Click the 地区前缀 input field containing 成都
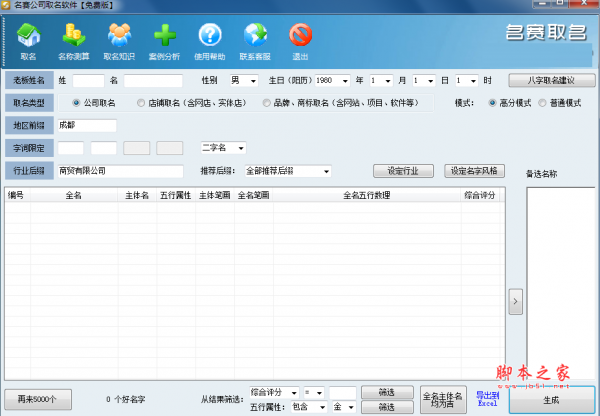This screenshot has width=600, height=416. pos(87,126)
